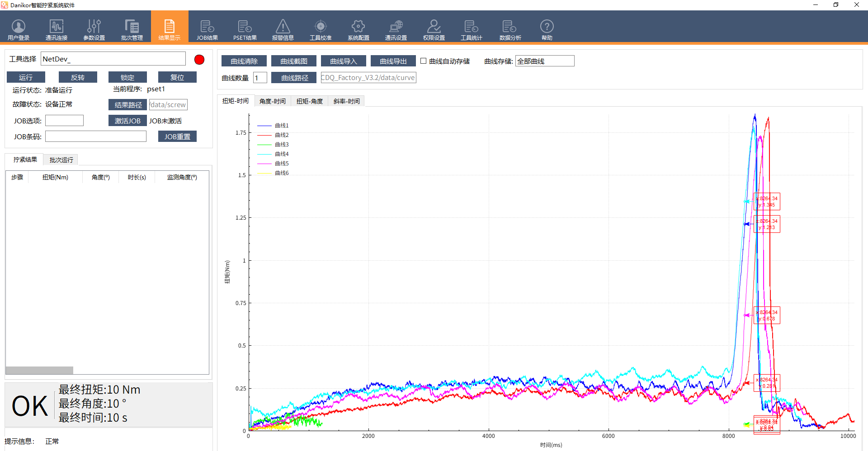Switch to the 拧紧结果 tab
The width and height of the screenshot is (868, 451).
pos(25,160)
